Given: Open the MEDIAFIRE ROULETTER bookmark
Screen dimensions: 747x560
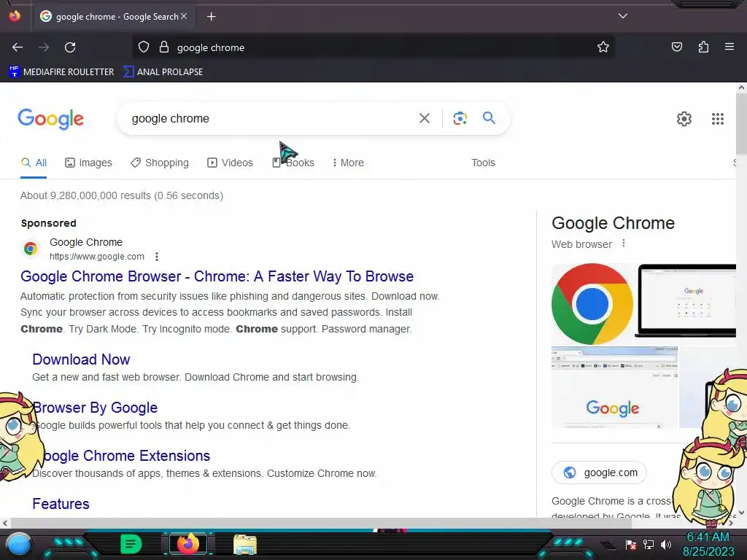Looking at the screenshot, I should [61, 72].
